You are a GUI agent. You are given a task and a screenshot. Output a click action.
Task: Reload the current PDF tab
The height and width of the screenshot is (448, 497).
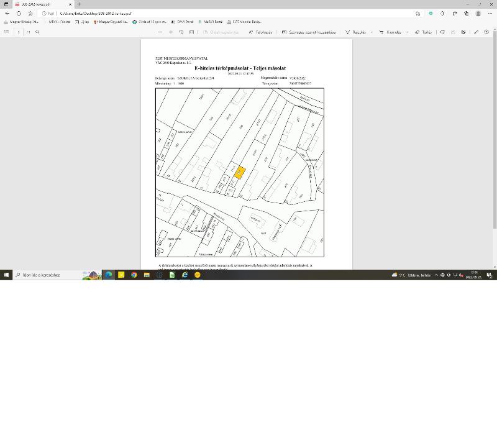pos(19,13)
